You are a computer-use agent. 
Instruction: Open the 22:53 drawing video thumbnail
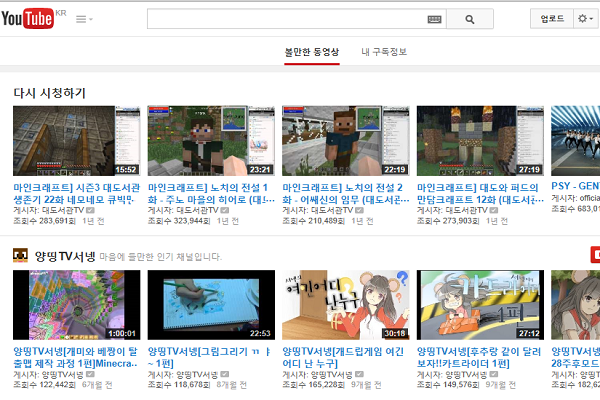[211, 305]
